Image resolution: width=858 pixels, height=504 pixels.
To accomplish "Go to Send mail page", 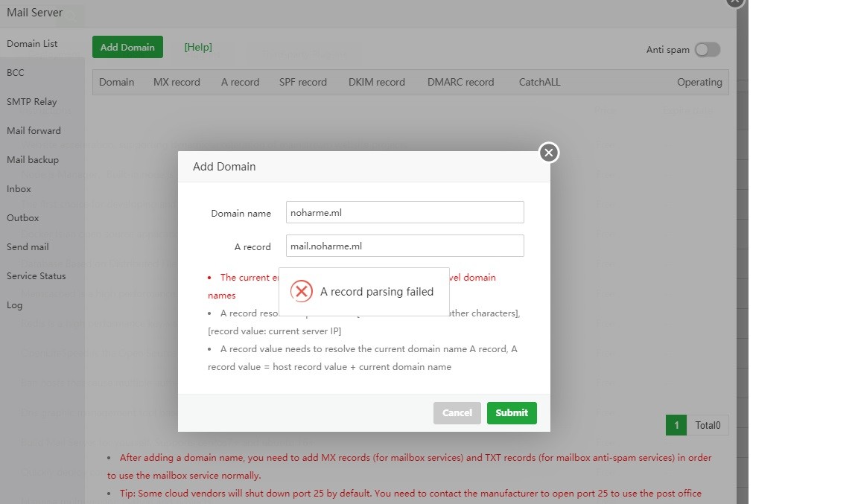I will 28,247.
